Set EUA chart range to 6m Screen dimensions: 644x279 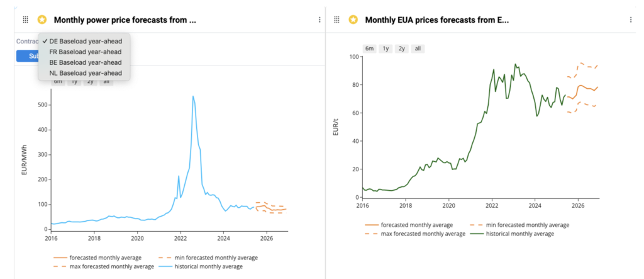(369, 48)
